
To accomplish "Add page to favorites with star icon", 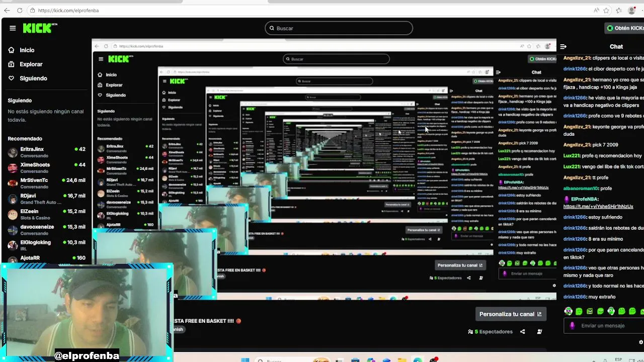I will [606, 10].
